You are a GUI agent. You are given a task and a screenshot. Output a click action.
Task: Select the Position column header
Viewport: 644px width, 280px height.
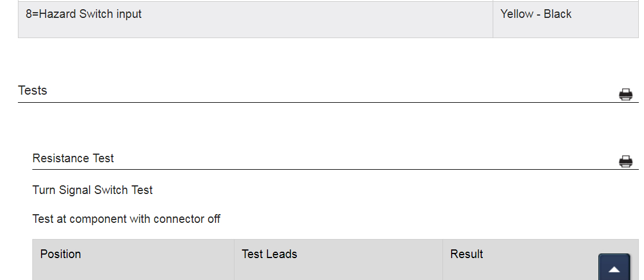pyautogui.click(x=61, y=254)
